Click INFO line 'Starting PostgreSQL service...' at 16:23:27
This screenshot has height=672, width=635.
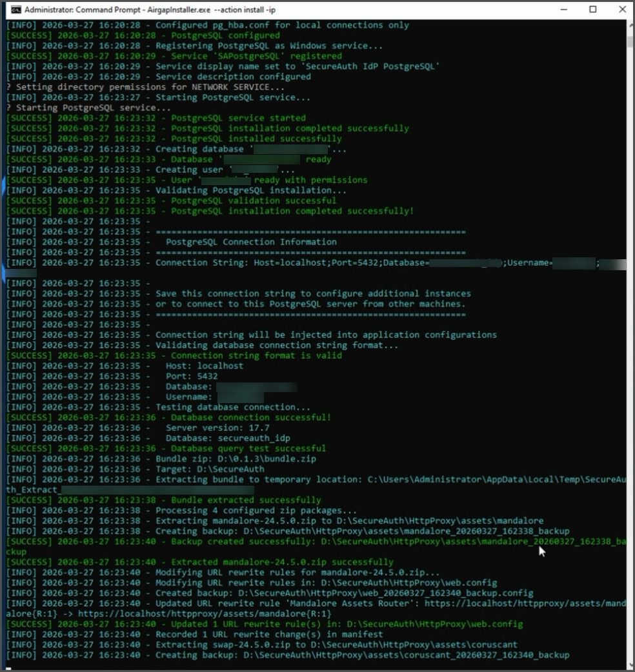pos(158,97)
